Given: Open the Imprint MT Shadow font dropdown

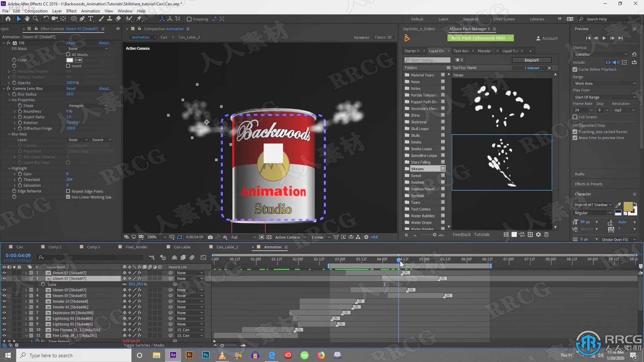Looking at the screenshot, I should [593, 204].
